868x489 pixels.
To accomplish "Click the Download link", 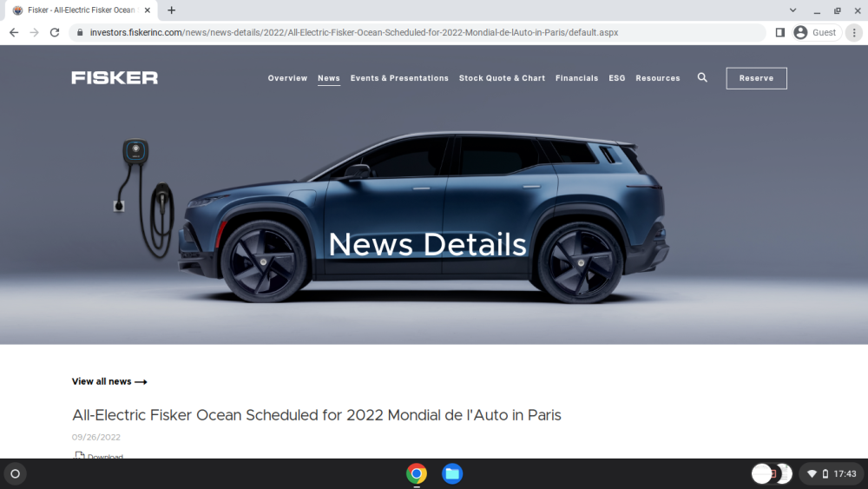I will pos(99,455).
